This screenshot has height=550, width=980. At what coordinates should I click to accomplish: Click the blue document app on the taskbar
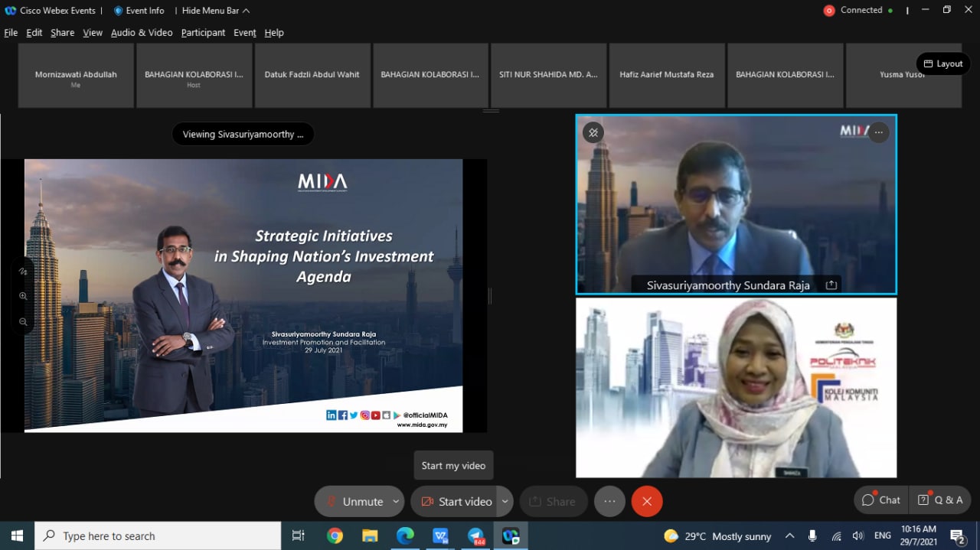point(440,535)
